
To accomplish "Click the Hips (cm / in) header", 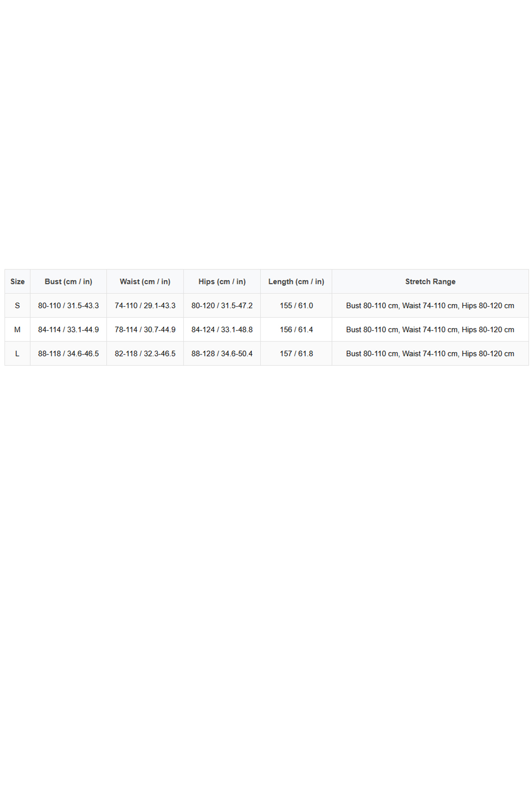I will coord(222,282).
